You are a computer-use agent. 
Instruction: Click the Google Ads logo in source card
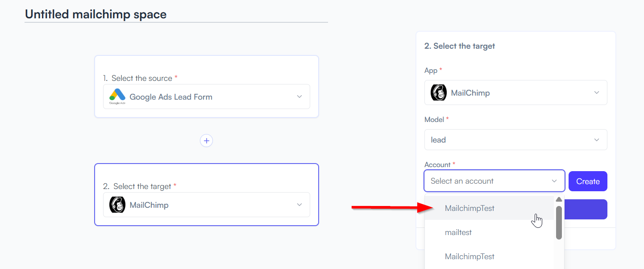click(117, 97)
